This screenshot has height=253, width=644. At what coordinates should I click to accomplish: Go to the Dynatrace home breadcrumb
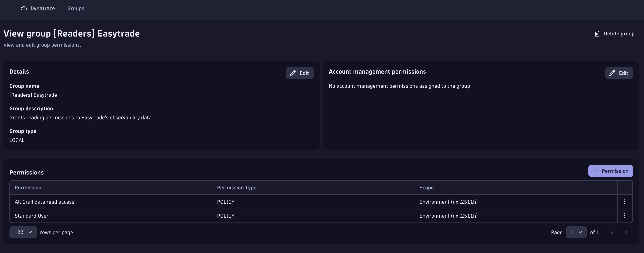tap(43, 8)
